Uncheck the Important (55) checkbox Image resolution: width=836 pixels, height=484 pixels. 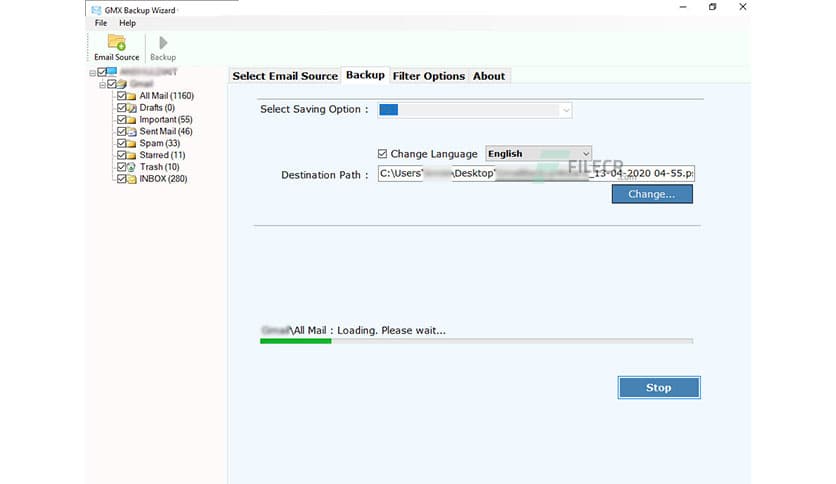[122, 119]
